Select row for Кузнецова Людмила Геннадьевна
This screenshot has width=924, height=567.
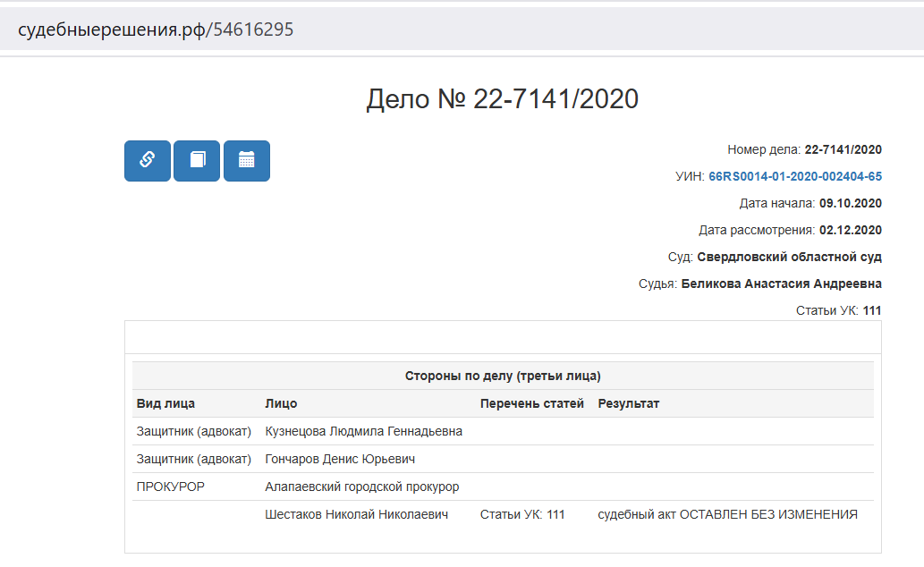(363, 432)
